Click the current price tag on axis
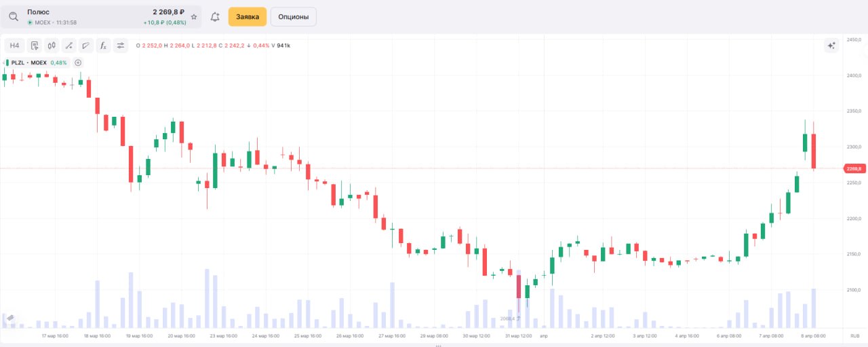The height and width of the screenshot is (347, 868). (x=853, y=168)
